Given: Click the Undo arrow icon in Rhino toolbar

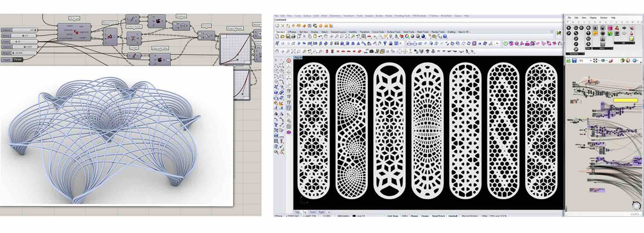Looking at the screenshot, I should click(320, 36).
